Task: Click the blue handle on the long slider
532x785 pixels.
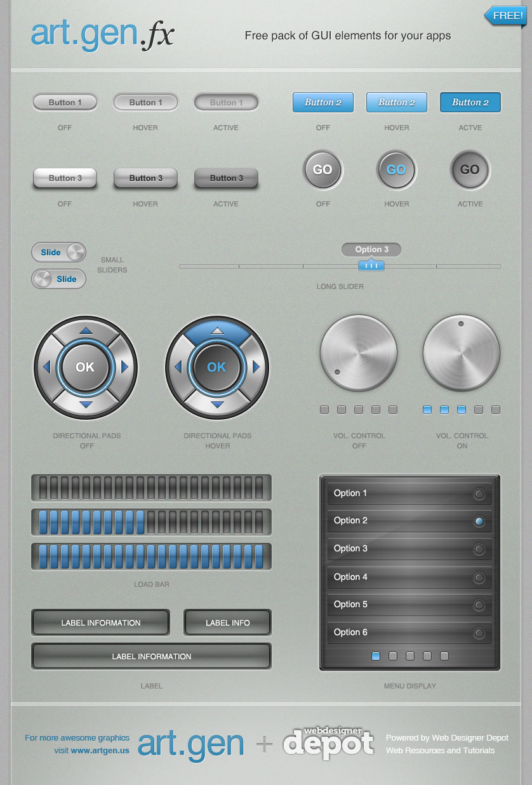Action: tap(371, 265)
